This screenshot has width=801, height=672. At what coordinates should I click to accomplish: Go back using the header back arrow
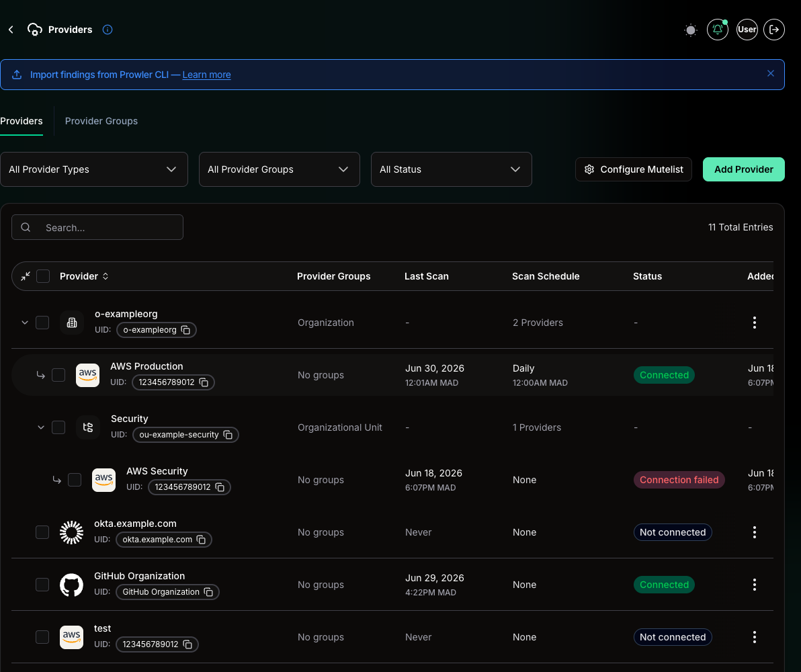tap(11, 30)
